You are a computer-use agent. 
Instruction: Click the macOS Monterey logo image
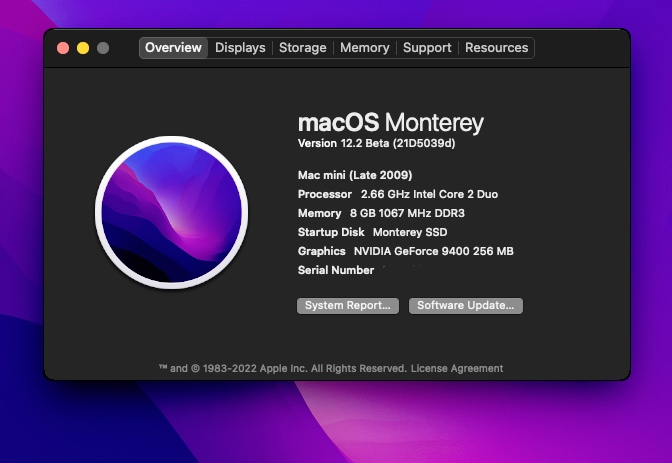[x=171, y=213]
